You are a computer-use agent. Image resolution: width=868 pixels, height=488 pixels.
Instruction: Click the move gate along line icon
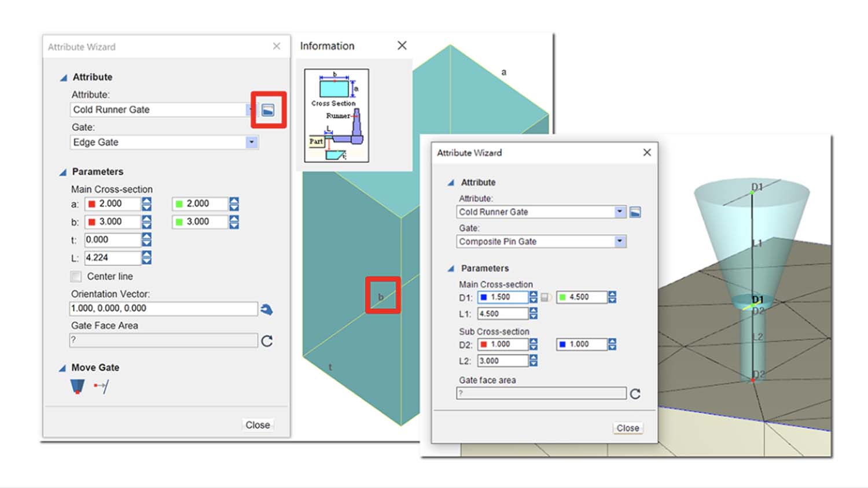point(101,386)
